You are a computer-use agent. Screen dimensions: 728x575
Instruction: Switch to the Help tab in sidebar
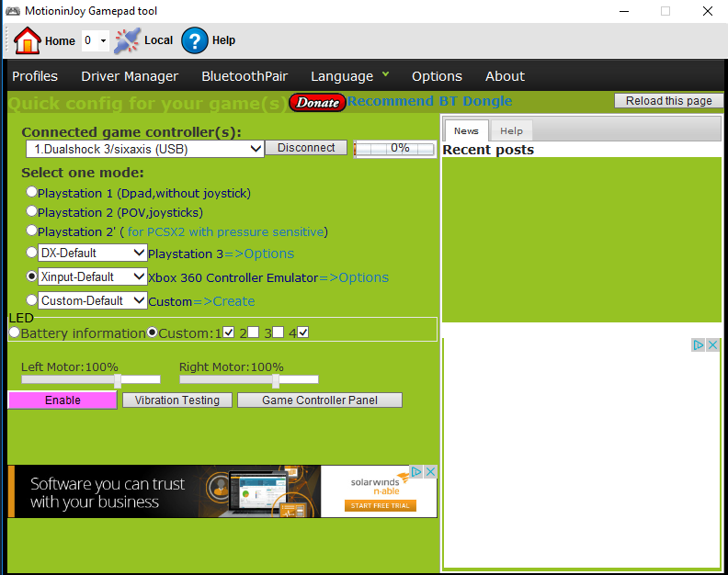pyautogui.click(x=511, y=131)
